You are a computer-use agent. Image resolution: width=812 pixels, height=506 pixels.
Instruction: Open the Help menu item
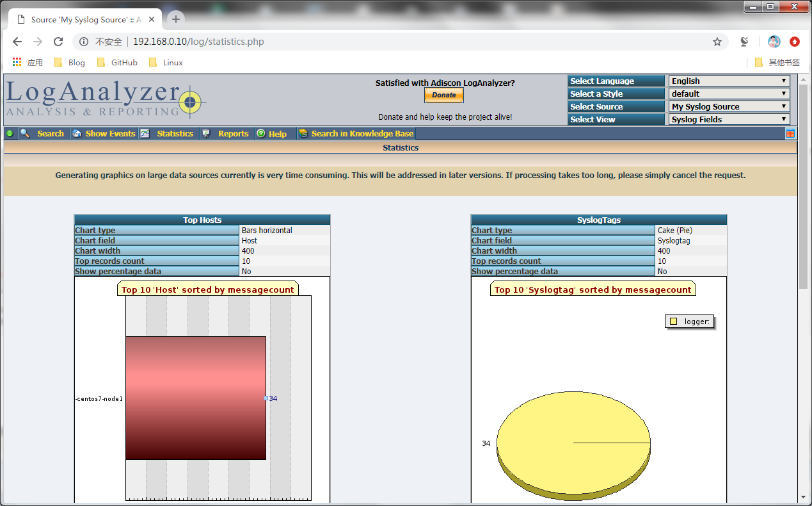pos(278,134)
